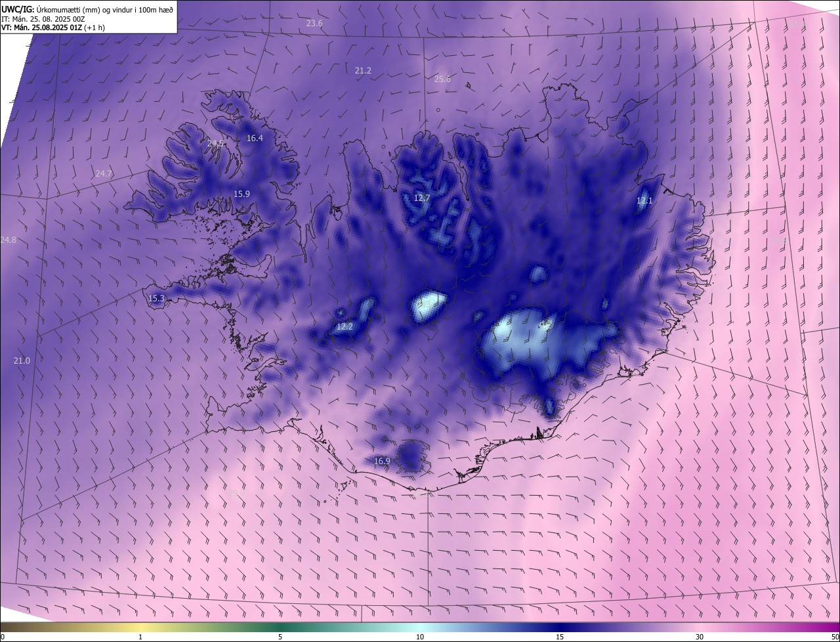Viewport: 840px width, 642px height.
Task: Click the 24.8 value label on the map
Action: 9,240
